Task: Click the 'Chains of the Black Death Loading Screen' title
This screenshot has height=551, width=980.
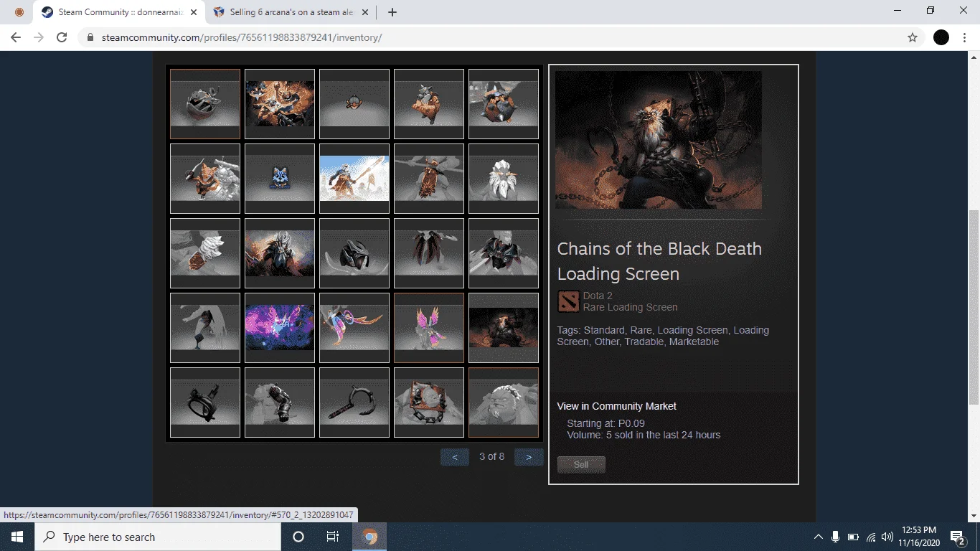Action: (x=659, y=261)
